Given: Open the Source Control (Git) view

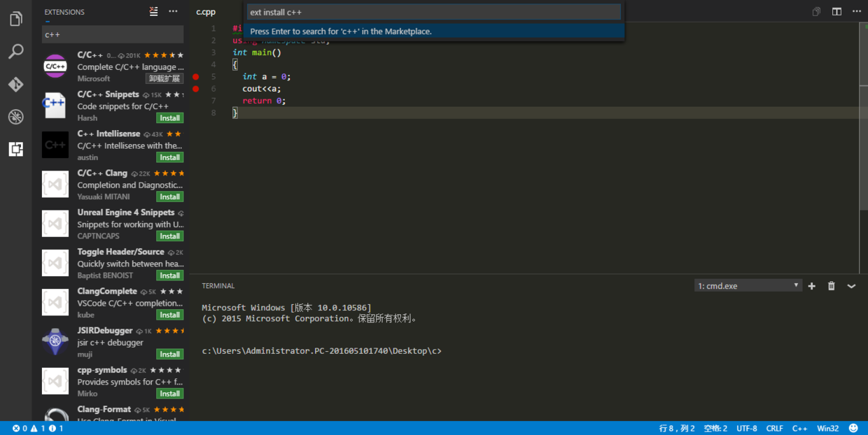Looking at the screenshot, I should [x=15, y=85].
